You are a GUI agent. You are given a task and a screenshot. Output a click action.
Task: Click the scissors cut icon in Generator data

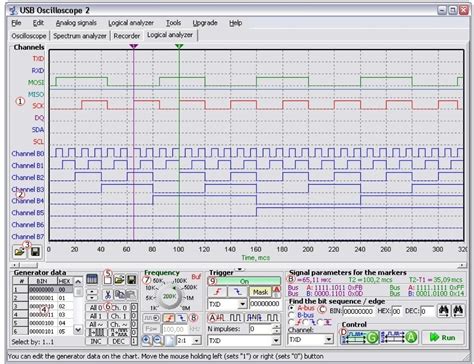107,295
